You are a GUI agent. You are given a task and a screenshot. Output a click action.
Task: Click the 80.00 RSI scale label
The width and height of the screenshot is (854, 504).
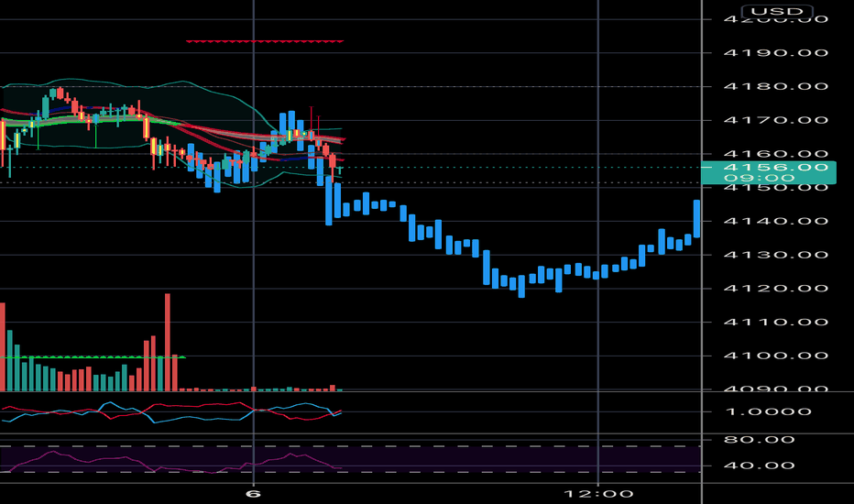pos(760,440)
